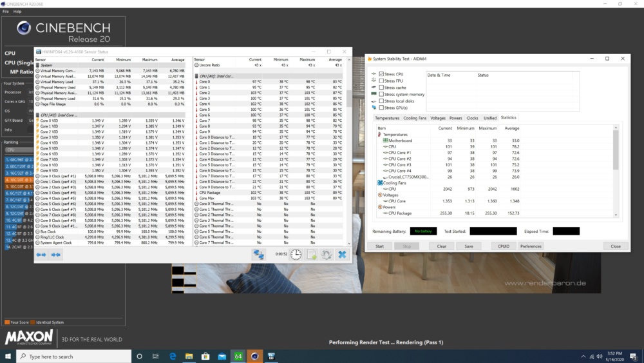The height and width of the screenshot is (363, 644).
Task: Click Cortana circle on taskbar
Action: (x=139, y=357)
